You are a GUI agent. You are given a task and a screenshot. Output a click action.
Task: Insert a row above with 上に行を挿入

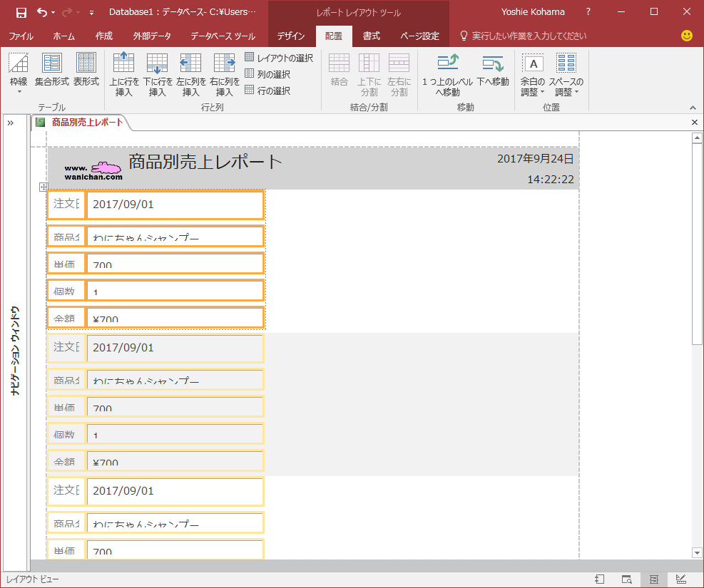coord(124,74)
